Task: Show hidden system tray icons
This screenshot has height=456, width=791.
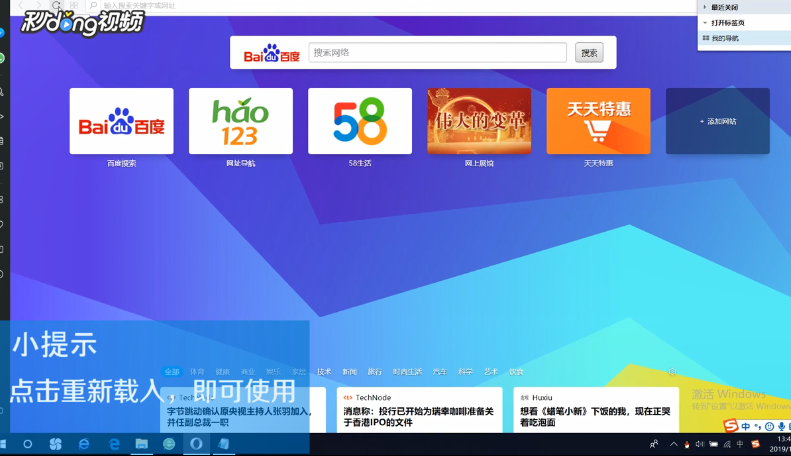Action: click(673, 444)
